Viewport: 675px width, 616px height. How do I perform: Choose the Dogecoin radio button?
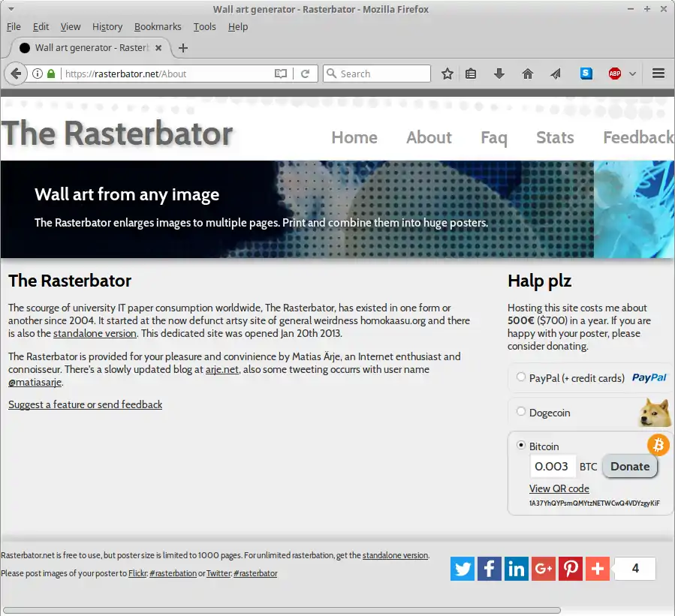(x=521, y=412)
